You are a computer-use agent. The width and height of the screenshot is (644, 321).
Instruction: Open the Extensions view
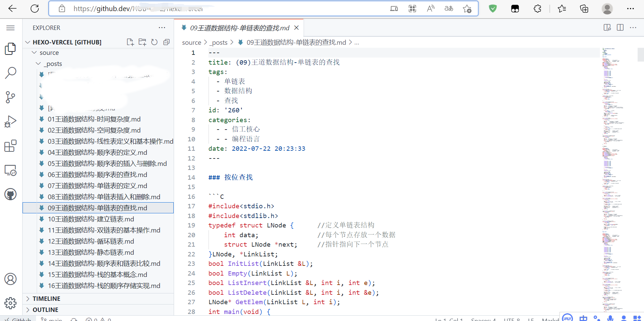[x=10, y=146]
